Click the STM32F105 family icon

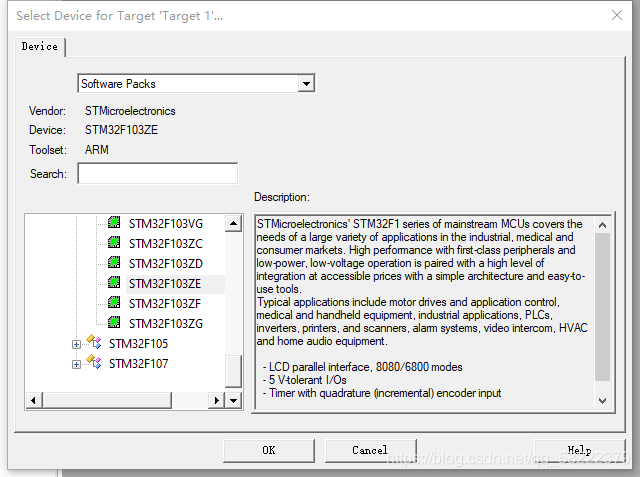(x=94, y=342)
